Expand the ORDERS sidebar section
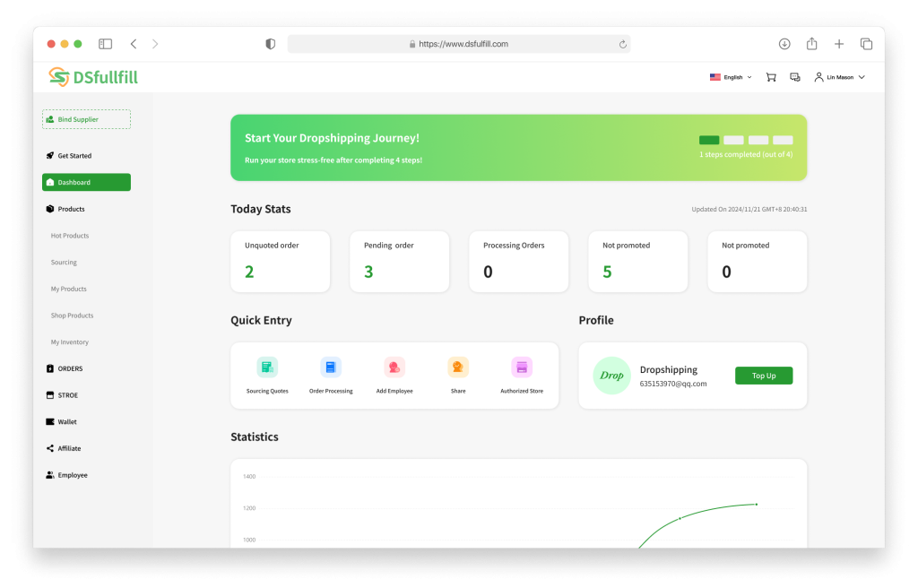Viewport: 918px width, 588px height. (70, 368)
